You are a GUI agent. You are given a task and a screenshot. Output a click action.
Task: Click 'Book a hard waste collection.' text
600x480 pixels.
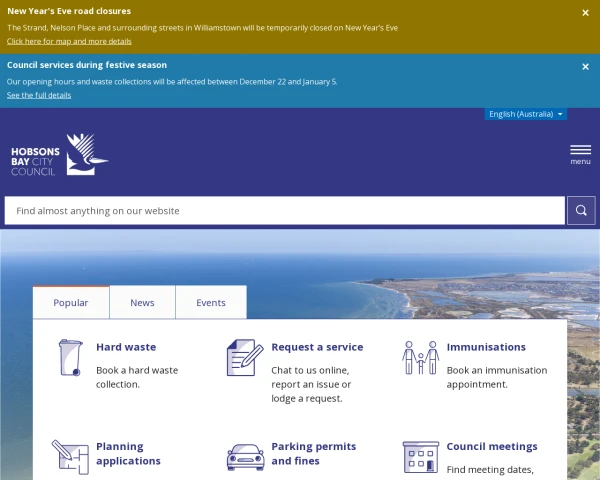coord(137,377)
